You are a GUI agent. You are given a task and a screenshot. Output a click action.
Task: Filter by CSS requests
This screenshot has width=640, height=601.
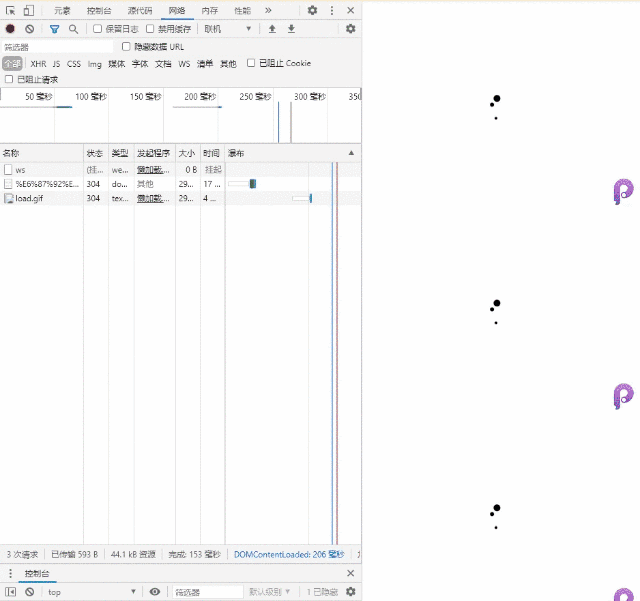pyautogui.click(x=74, y=64)
